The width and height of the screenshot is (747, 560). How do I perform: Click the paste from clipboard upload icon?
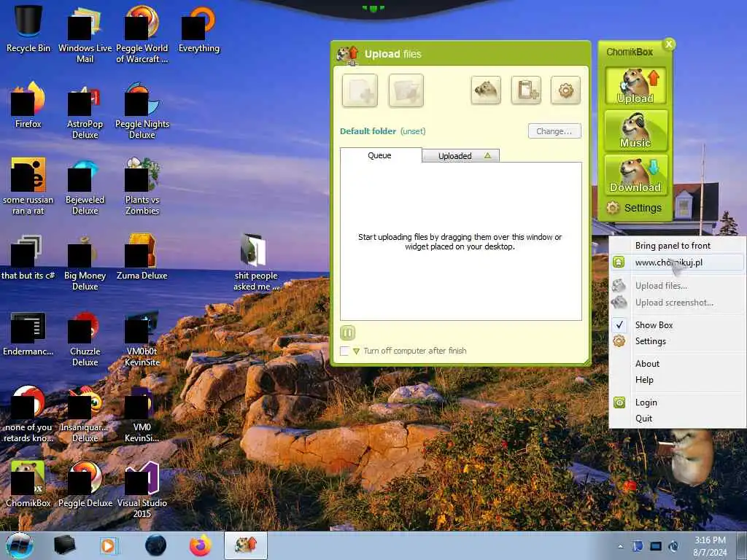tap(527, 90)
